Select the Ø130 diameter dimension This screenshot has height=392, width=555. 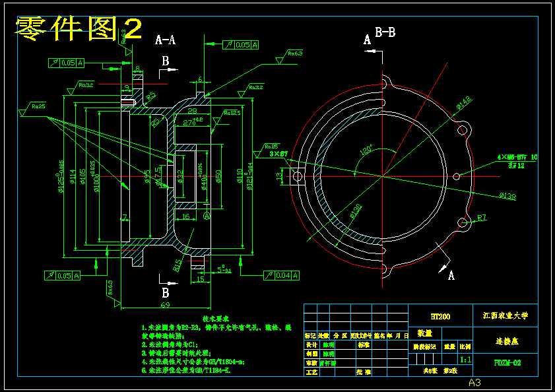point(356,211)
